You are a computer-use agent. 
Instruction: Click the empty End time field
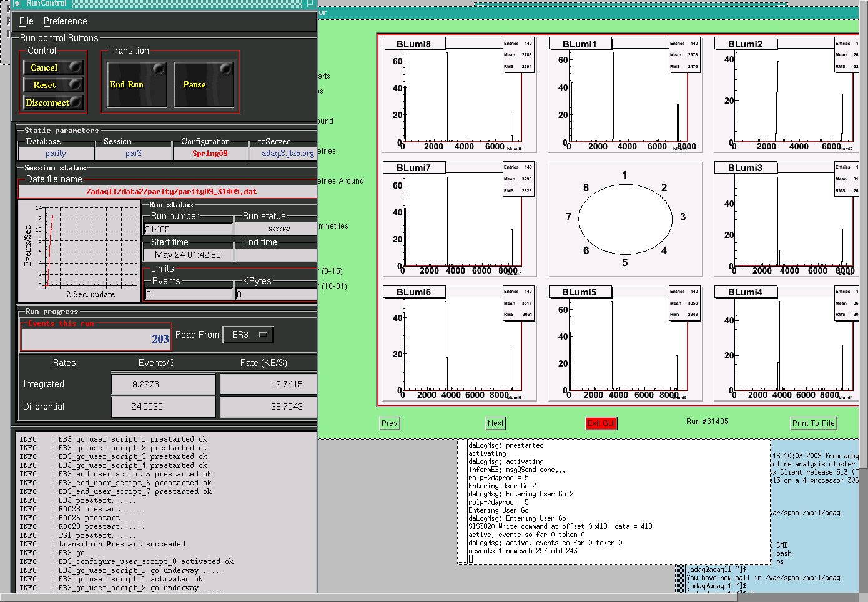[x=276, y=255]
